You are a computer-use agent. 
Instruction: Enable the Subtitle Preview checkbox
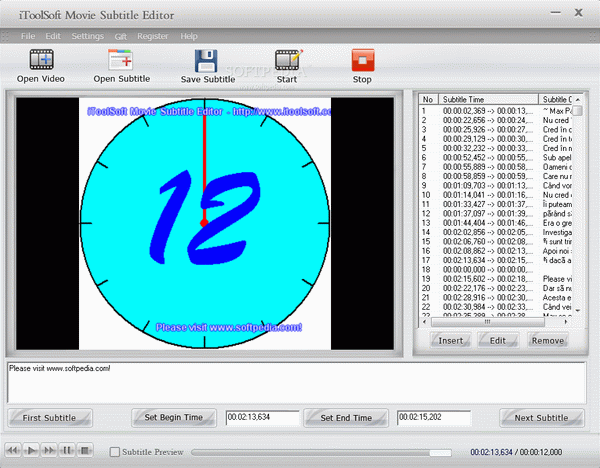click(114, 452)
